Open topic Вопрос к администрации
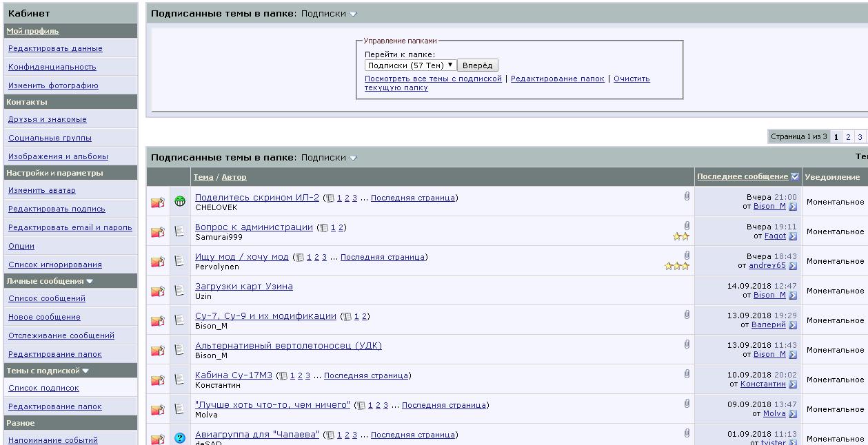 tap(254, 227)
